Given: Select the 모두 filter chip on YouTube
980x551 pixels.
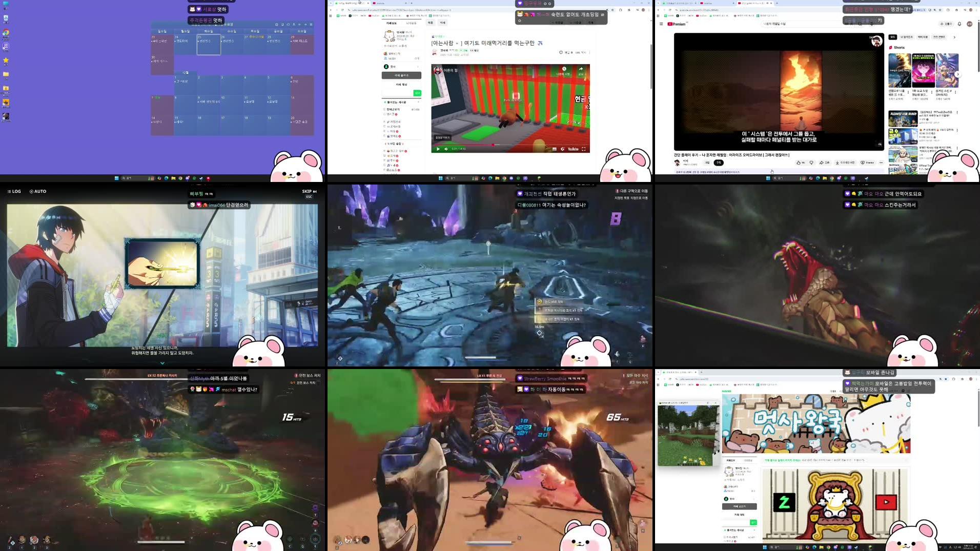Looking at the screenshot, I should pyautogui.click(x=892, y=37).
